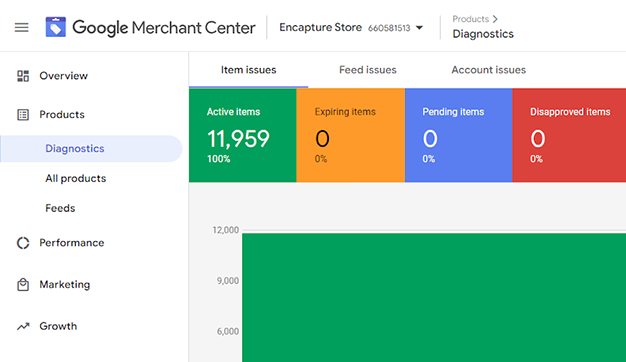Viewport: 626px width, 362px height.
Task: Click the Diagnostics page title in header
Action: (x=483, y=34)
